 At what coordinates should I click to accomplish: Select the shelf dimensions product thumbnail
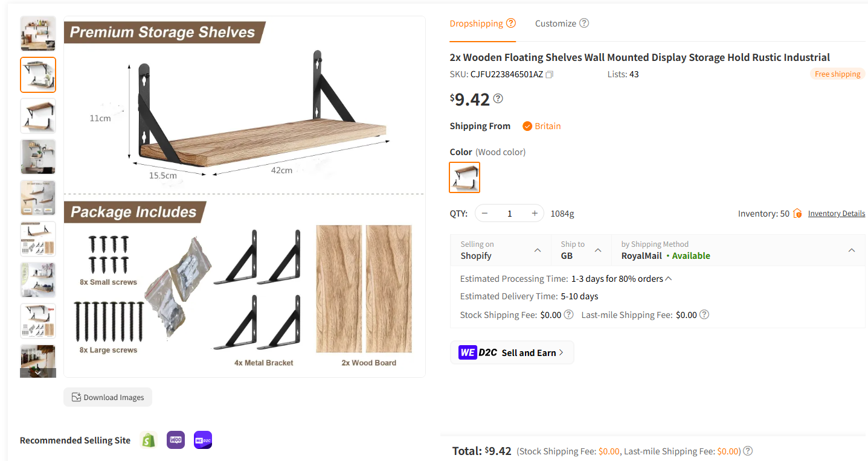38,75
